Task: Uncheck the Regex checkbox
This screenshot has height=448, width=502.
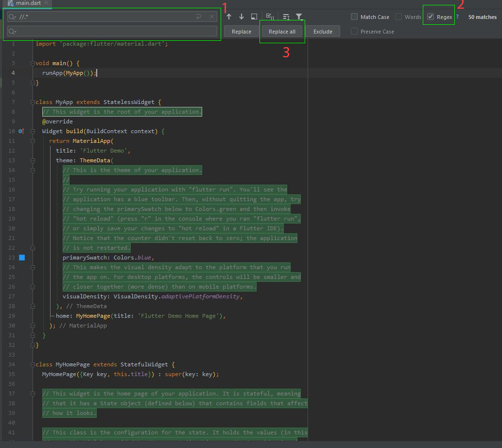Action: pyautogui.click(x=431, y=17)
